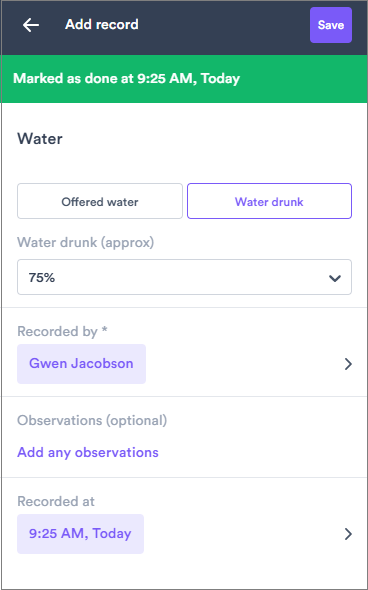Expand the Recorded by chevron arrow
Image resolution: width=368 pixels, height=590 pixels.
348,364
